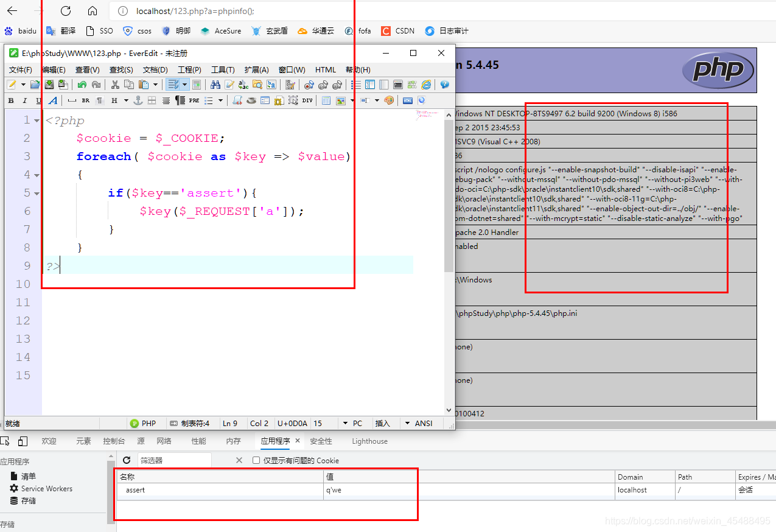Activate the inspect element picker icon
Image resolution: width=776 pixels, height=532 pixels.
pyautogui.click(x=5, y=441)
